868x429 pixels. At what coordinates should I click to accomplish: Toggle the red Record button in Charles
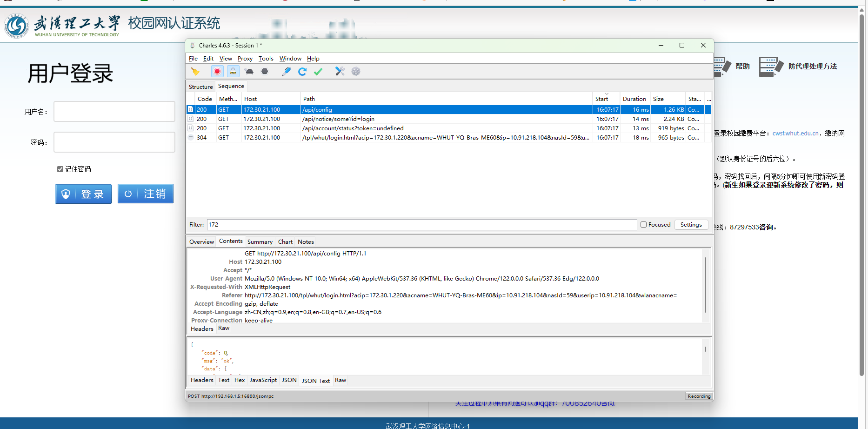[217, 71]
